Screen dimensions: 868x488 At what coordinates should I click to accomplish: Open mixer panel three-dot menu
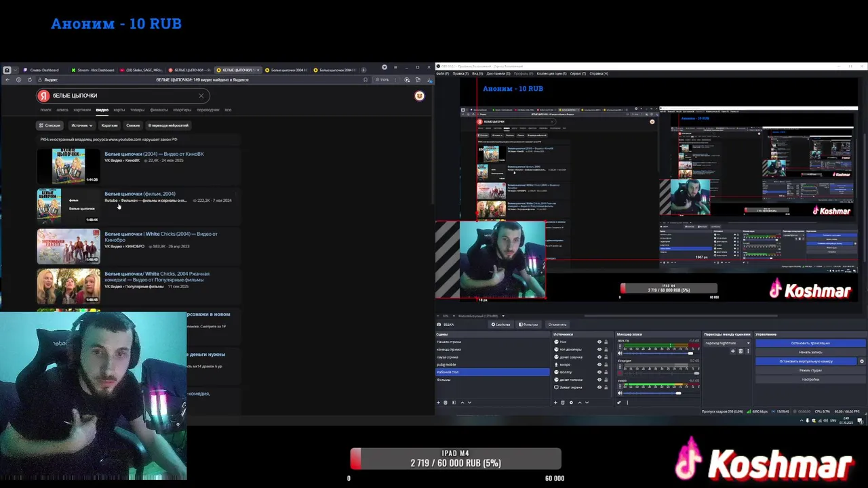(627, 402)
